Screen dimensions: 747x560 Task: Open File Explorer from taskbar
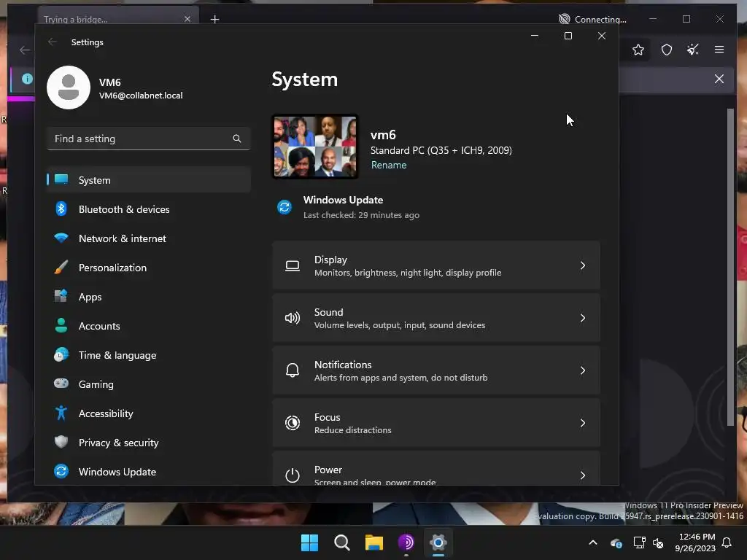[x=374, y=542]
